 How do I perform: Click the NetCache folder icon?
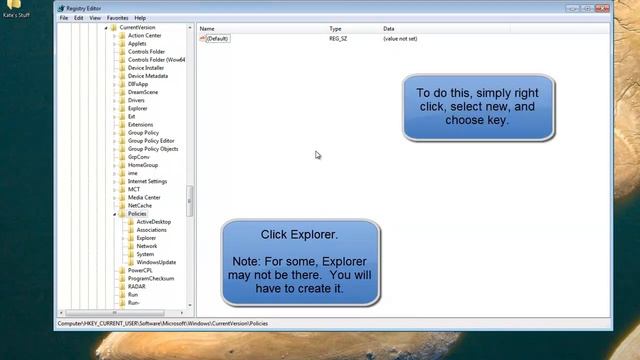tap(122, 205)
